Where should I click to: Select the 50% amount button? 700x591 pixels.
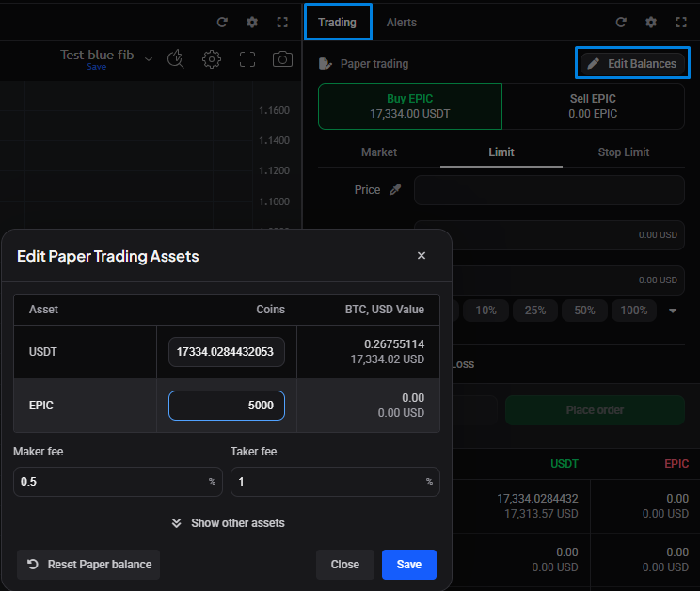[584, 311]
